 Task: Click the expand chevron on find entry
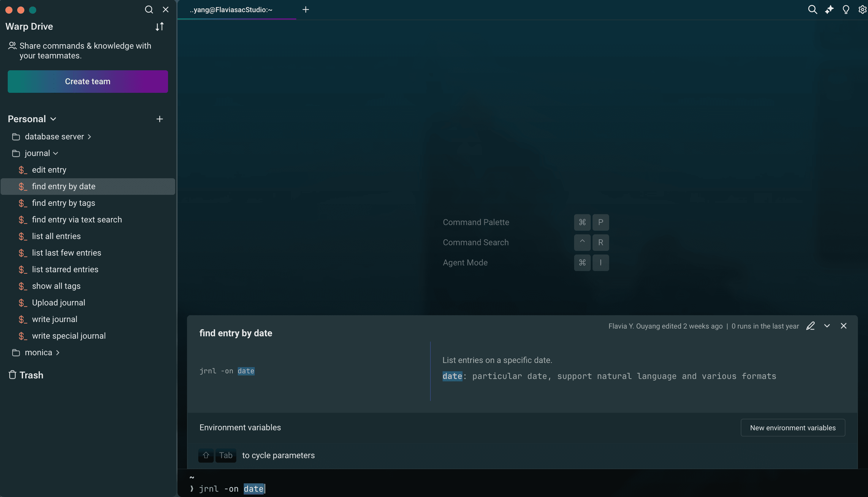tap(827, 326)
